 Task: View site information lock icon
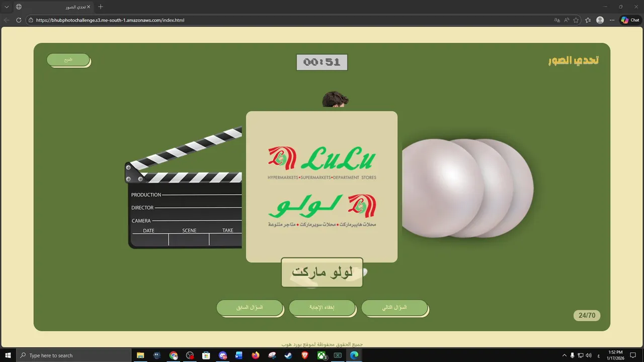pyautogui.click(x=31, y=20)
